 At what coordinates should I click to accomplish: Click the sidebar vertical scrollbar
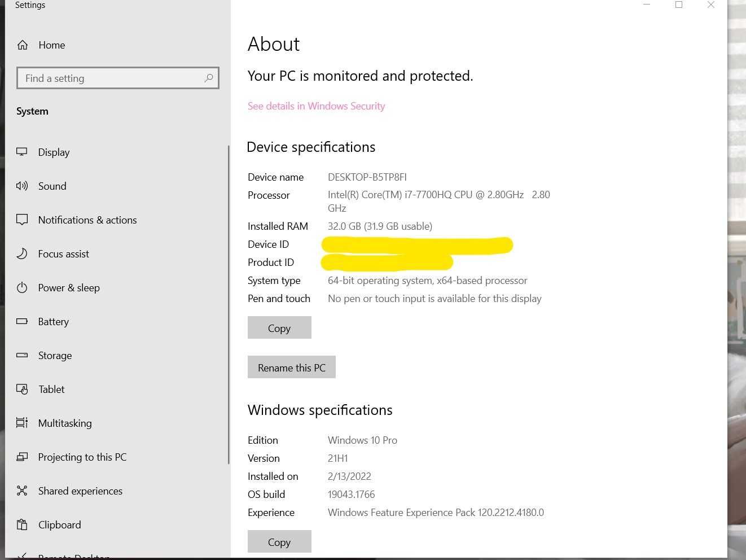[x=229, y=305]
